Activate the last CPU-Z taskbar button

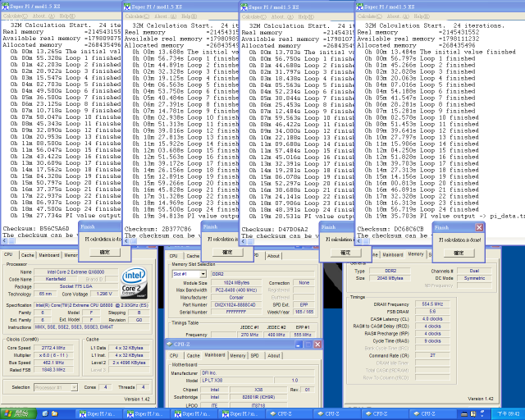[432, 414]
